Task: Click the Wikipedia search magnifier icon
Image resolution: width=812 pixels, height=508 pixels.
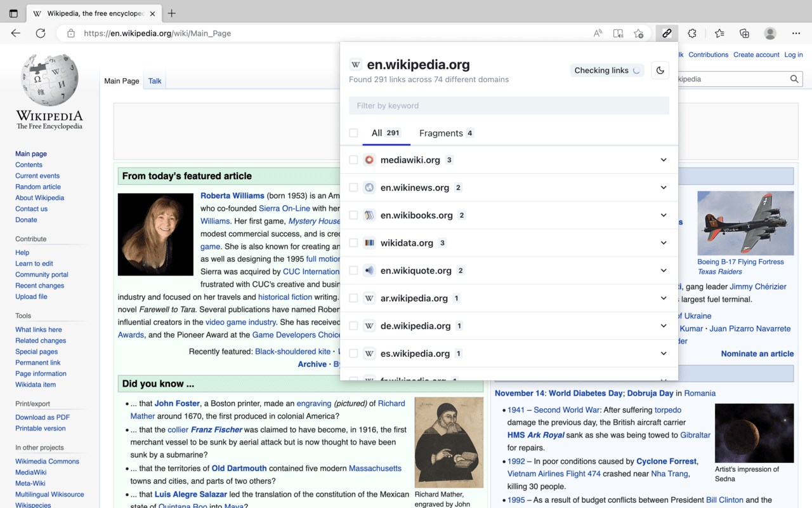Action: [x=794, y=79]
